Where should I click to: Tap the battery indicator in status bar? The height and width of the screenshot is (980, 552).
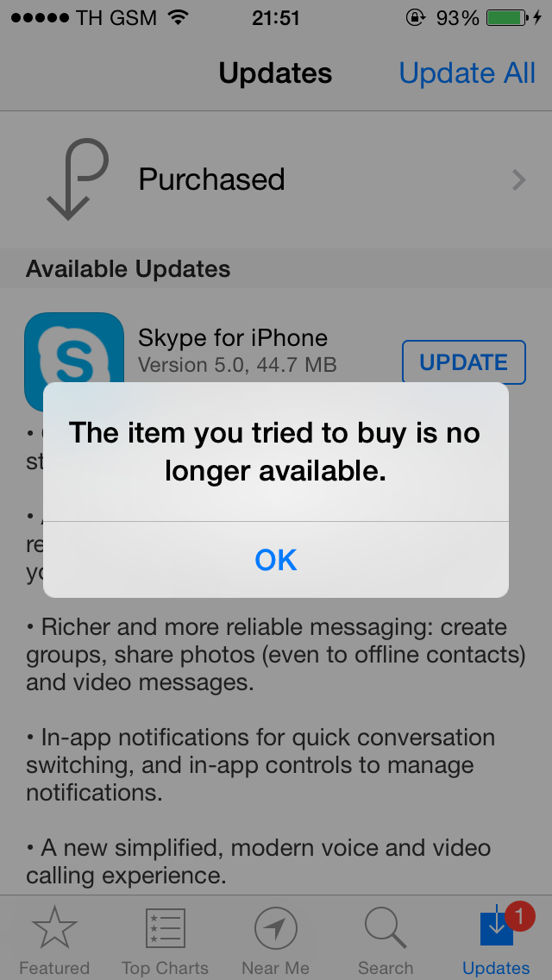pyautogui.click(x=506, y=17)
